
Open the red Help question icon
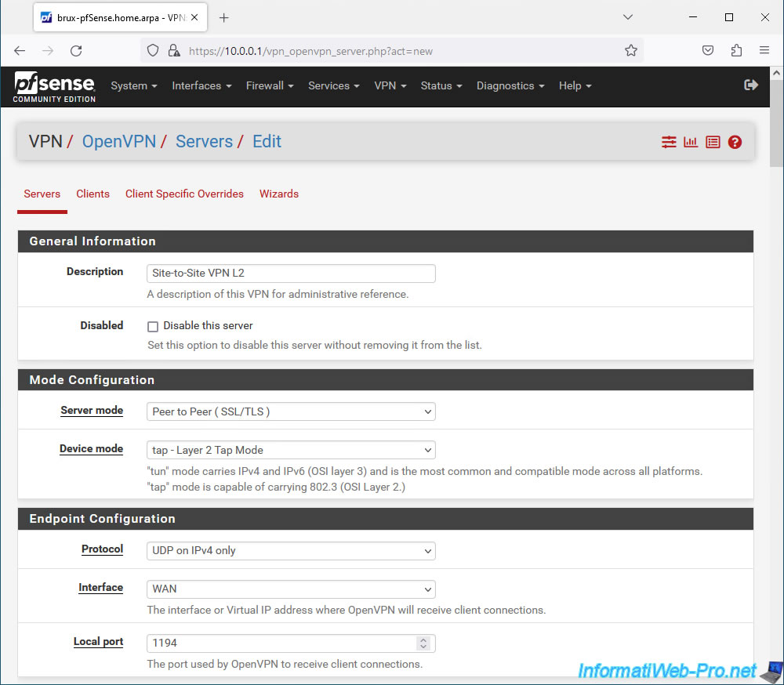point(735,142)
